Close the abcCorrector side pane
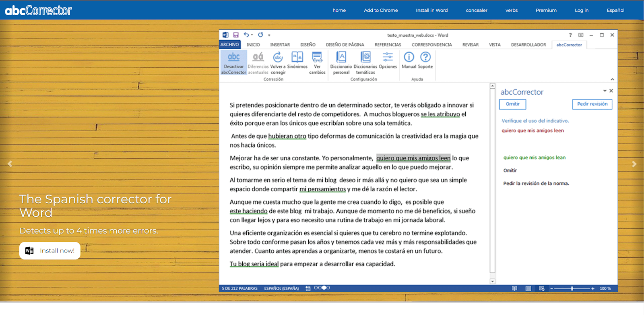Viewport: 644px width, 315px height. click(611, 91)
